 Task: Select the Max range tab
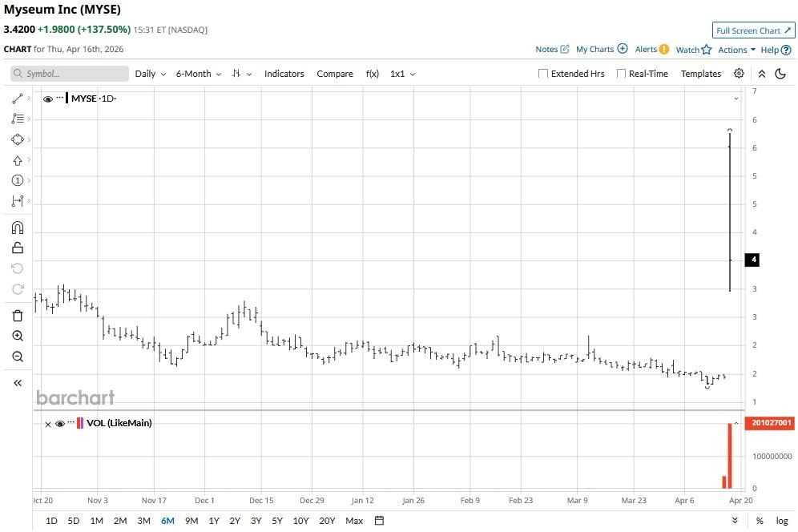click(x=354, y=521)
